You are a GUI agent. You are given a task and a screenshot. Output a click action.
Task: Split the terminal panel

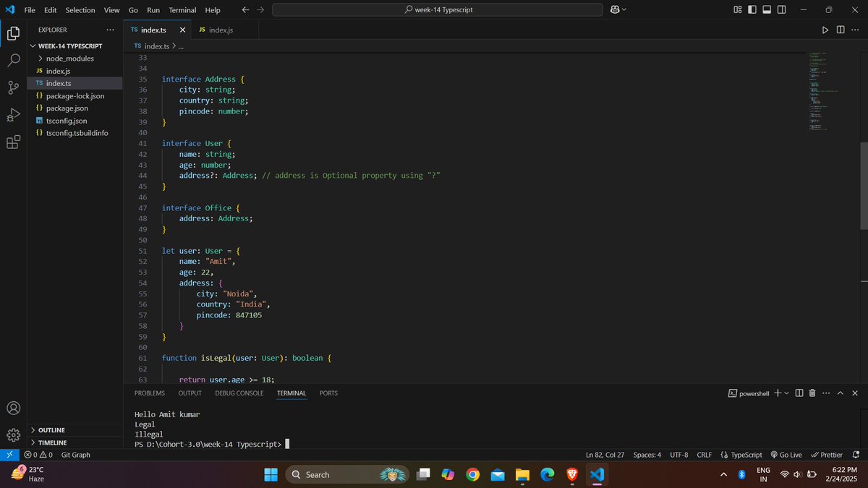click(x=799, y=393)
